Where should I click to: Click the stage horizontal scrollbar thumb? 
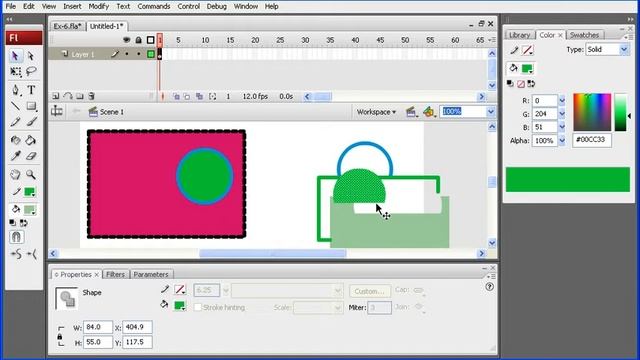coord(273,254)
